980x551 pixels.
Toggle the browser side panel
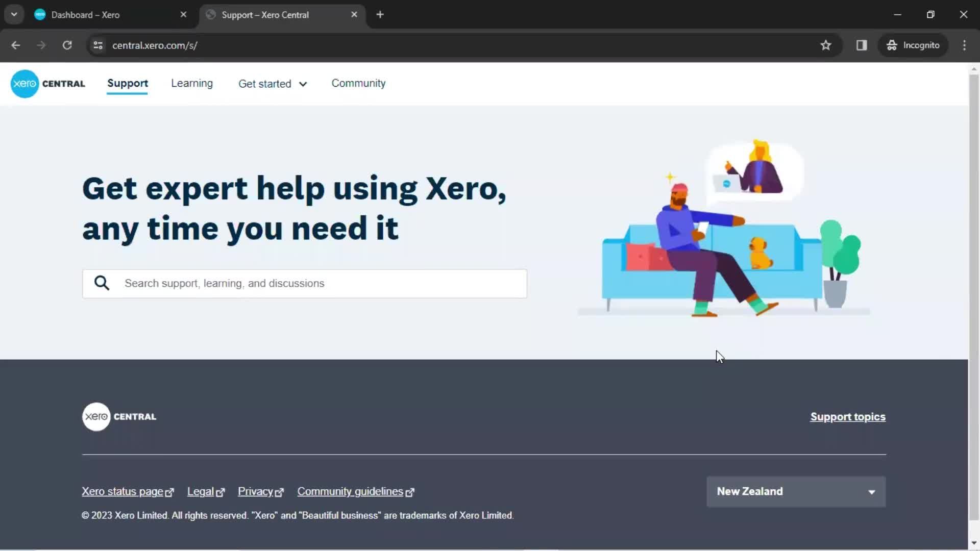click(862, 45)
